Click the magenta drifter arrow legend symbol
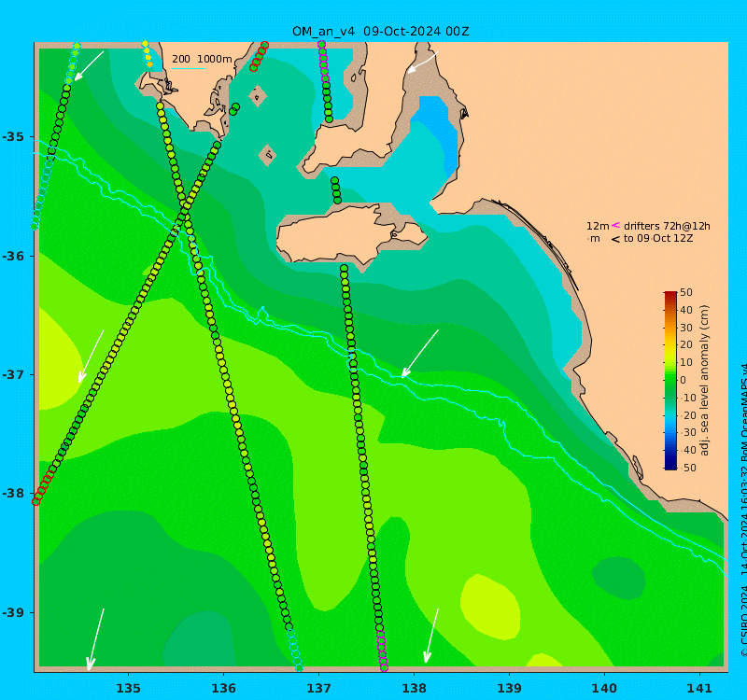Image resolution: width=747 pixels, height=700 pixels. pos(615,225)
